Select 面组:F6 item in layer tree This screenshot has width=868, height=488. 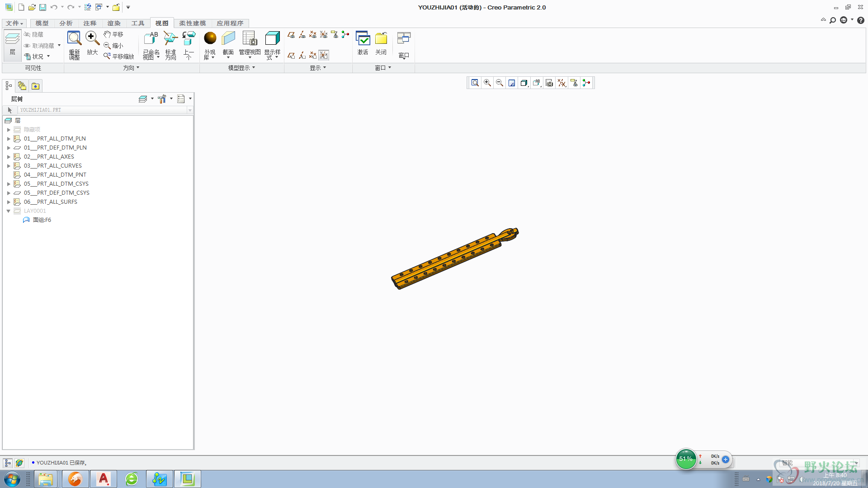coord(42,220)
